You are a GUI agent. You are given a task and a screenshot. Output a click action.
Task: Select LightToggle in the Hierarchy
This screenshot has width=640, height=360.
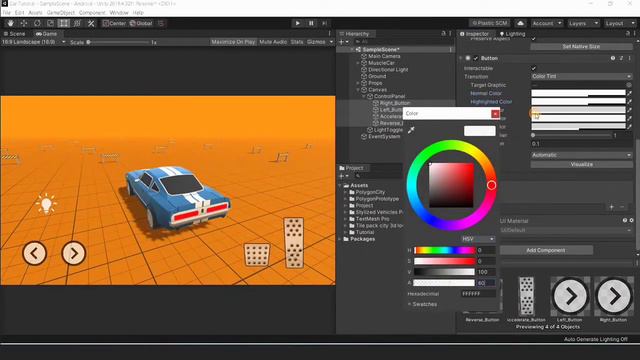pyautogui.click(x=388, y=130)
